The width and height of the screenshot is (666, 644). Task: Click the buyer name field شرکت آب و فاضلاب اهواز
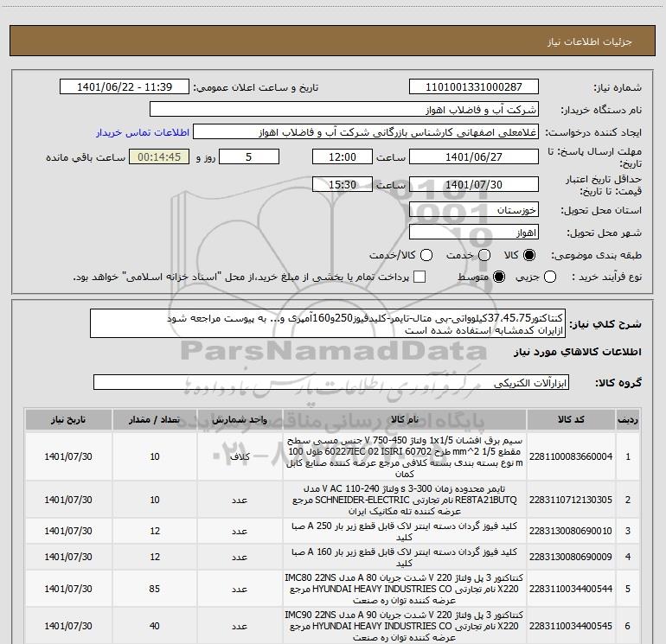pos(344,110)
